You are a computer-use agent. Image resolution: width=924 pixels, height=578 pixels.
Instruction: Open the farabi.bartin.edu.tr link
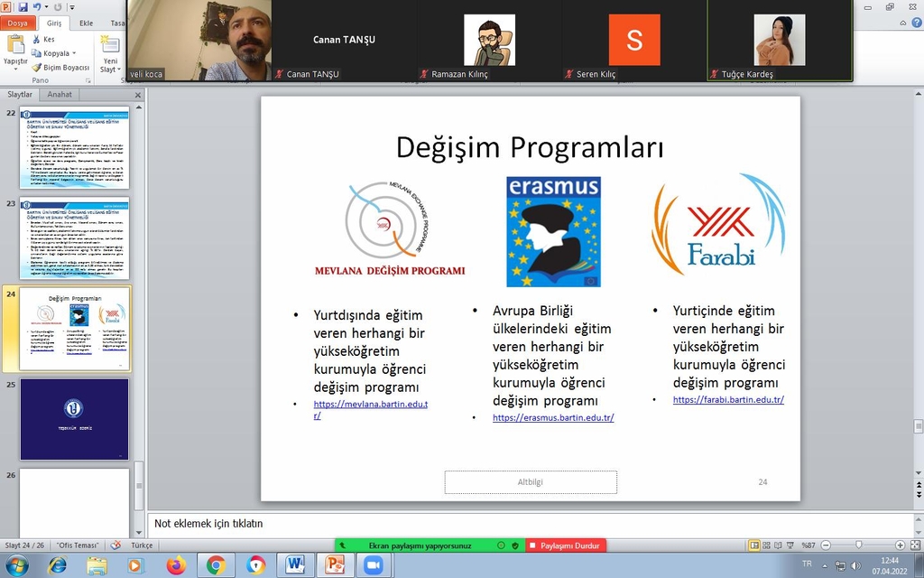728,399
